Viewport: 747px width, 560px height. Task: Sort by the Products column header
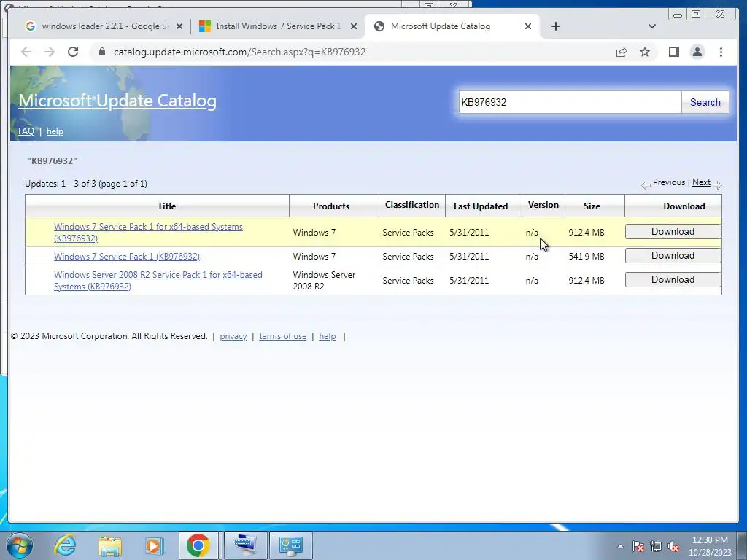tap(331, 206)
